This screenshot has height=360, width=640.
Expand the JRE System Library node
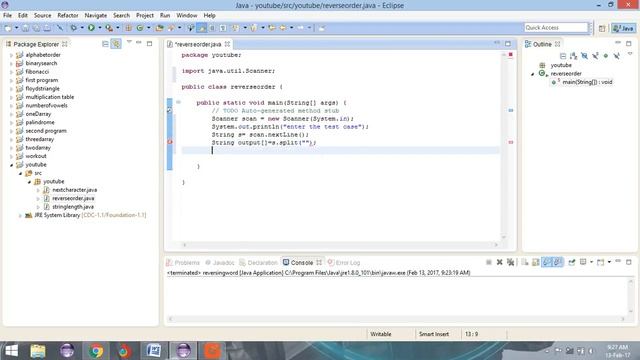pos(20,216)
